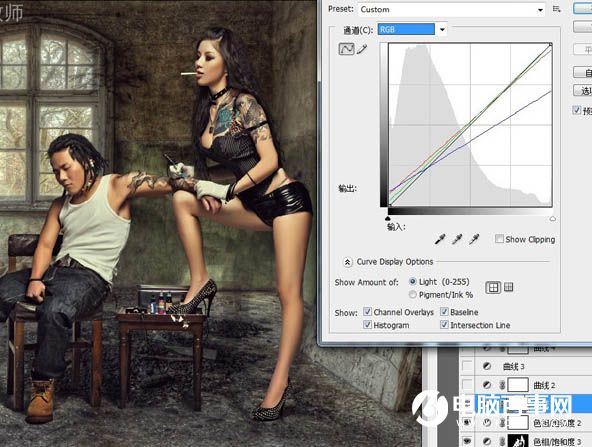592x447 pixels.
Task: Collapse the Curve Display Options section
Action: coord(347,262)
